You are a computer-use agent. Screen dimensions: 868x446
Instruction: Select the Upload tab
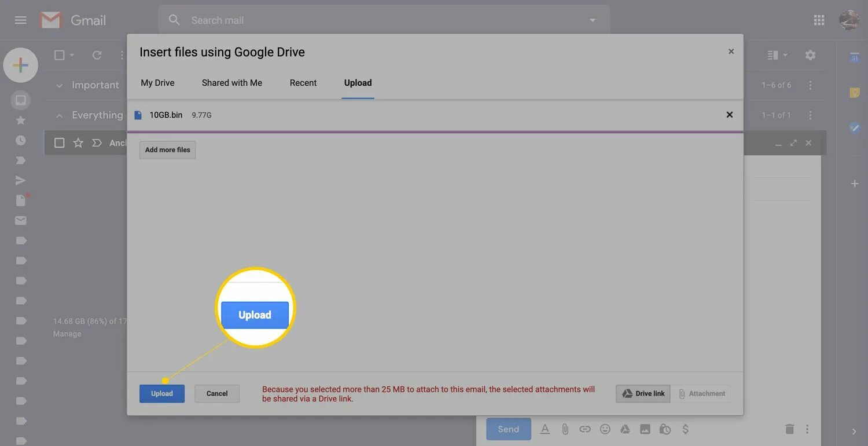(358, 83)
